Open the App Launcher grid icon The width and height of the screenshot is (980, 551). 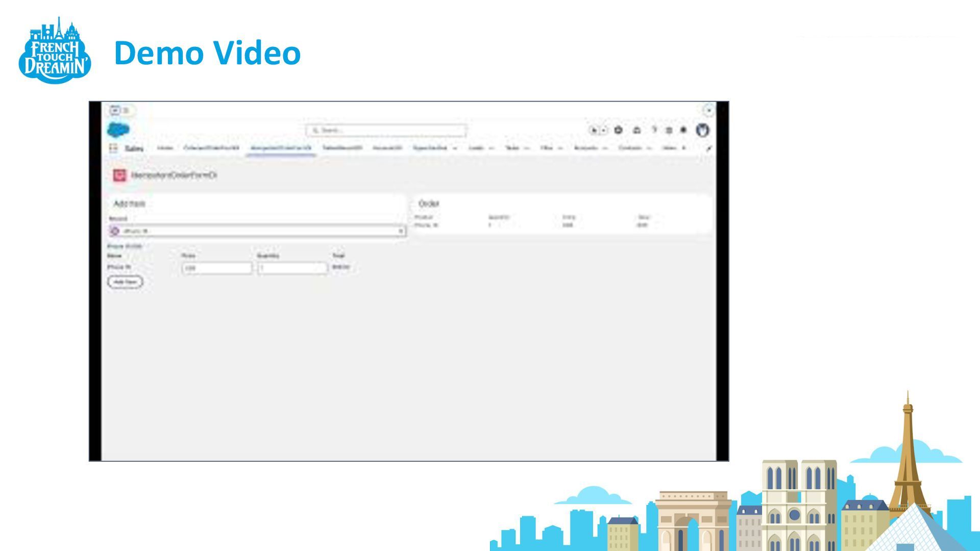point(113,148)
